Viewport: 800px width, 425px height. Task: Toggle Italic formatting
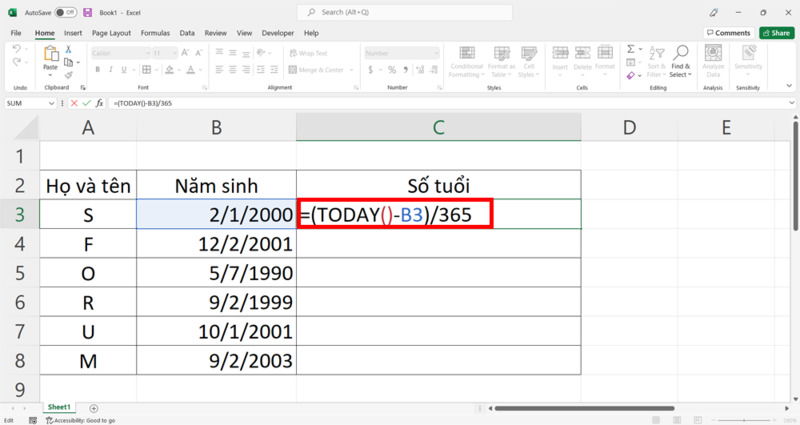click(x=110, y=69)
